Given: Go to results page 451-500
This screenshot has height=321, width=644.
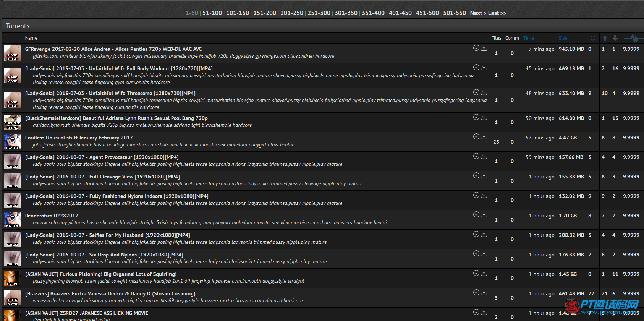Looking at the screenshot, I should coord(427,13).
